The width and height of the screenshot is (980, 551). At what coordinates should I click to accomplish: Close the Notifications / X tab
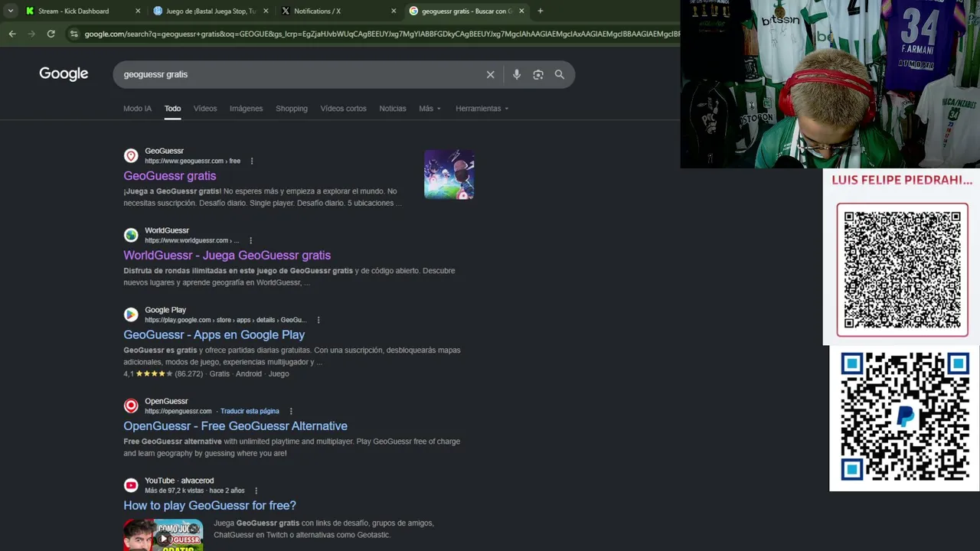(x=394, y=11)
